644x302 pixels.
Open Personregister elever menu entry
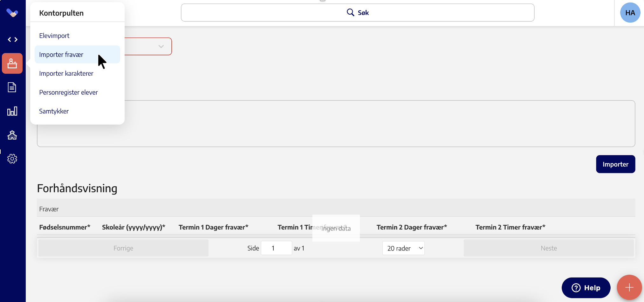(68, 93)
